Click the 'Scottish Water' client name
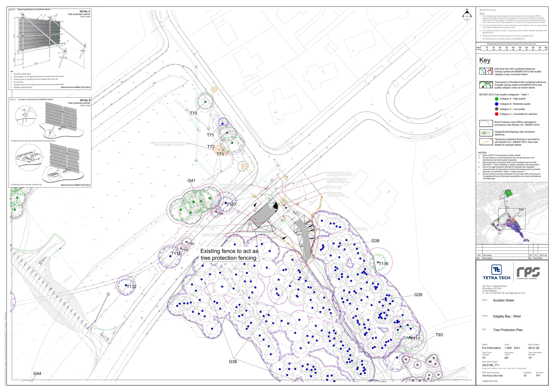Image resolution: width=555 pixels, height=392 pixels. pyautogui.click(x=504, y=300)
